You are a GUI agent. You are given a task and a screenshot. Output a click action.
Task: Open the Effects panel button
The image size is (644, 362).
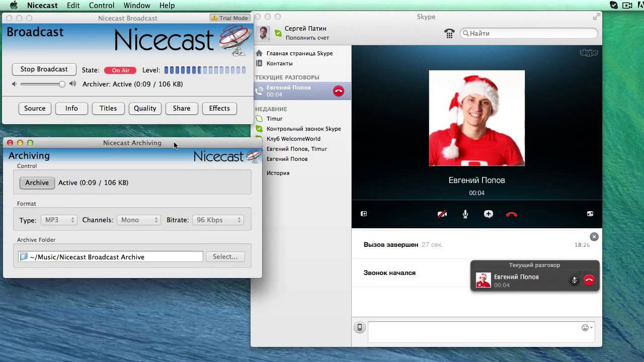[x=219, y=108]
